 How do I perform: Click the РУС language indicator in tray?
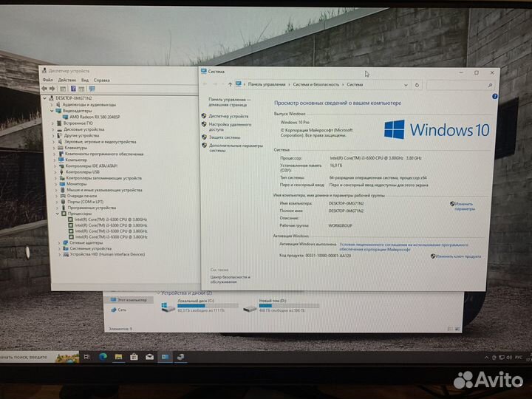pos(519,358)
